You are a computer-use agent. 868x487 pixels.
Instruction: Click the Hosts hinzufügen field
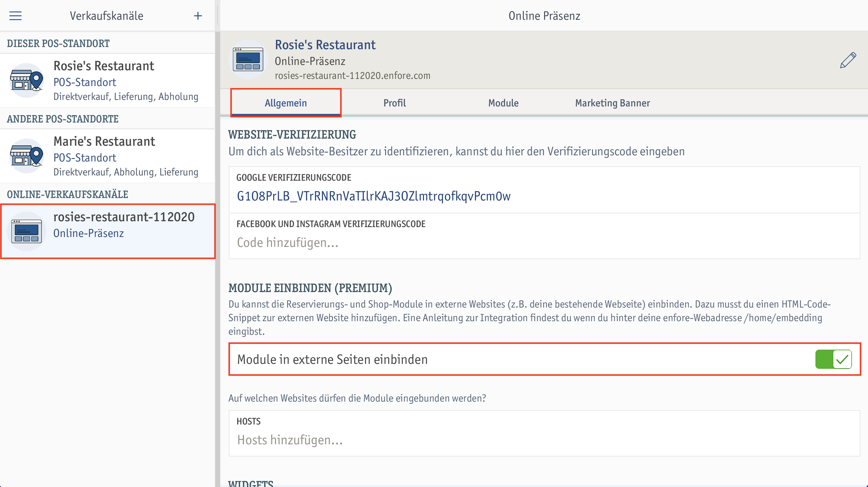[x=544, y=433]
